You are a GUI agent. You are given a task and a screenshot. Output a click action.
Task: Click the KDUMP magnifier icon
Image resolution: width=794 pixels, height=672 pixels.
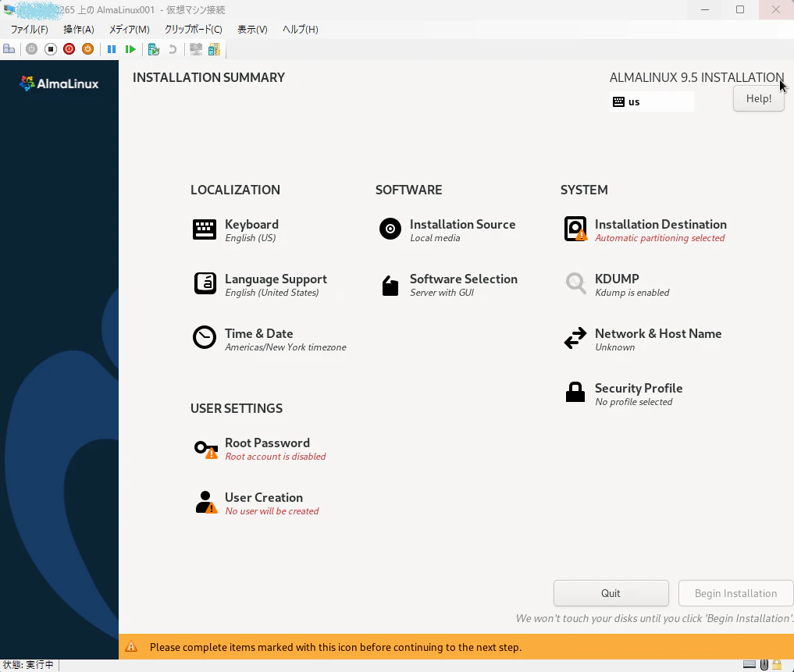[x=575, y=283]
